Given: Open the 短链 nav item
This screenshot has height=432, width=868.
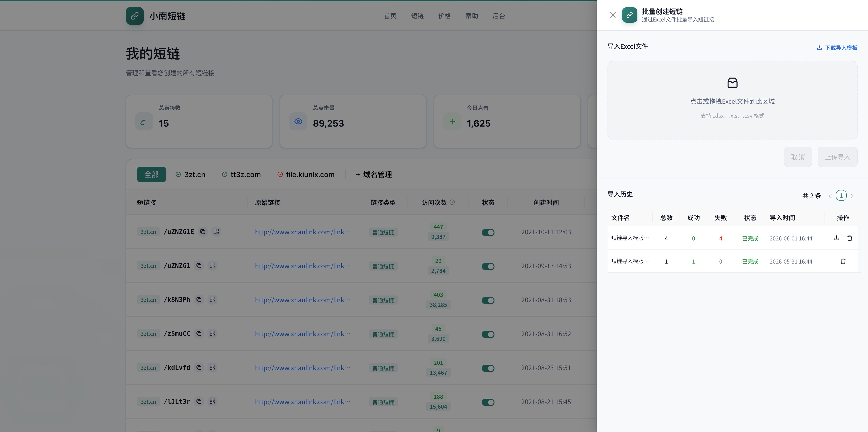Looking at the screenshot, I should [417, 16].
